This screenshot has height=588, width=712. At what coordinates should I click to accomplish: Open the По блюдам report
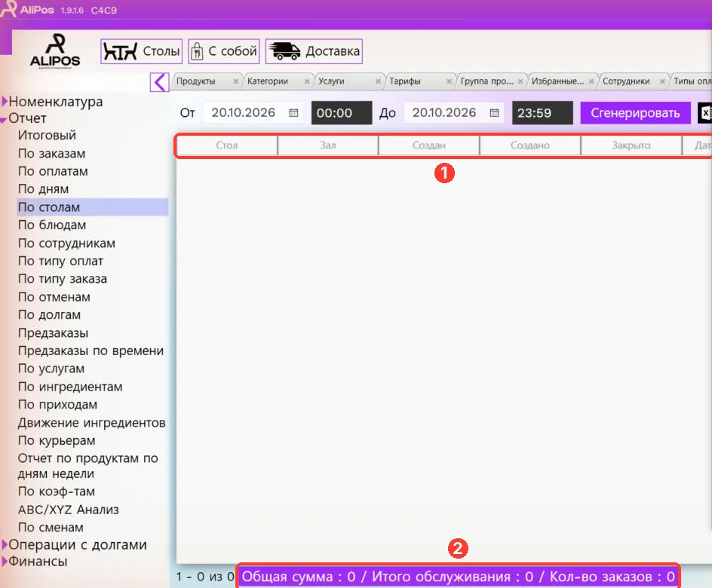pyautogui.click(x=52, y=225)
